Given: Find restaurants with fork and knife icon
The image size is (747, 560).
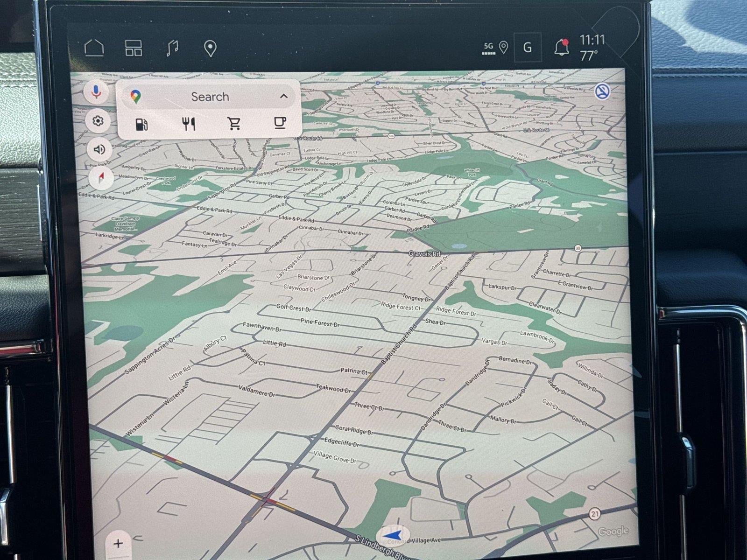Looking at the screenshot, I should (x=189, y=124).
